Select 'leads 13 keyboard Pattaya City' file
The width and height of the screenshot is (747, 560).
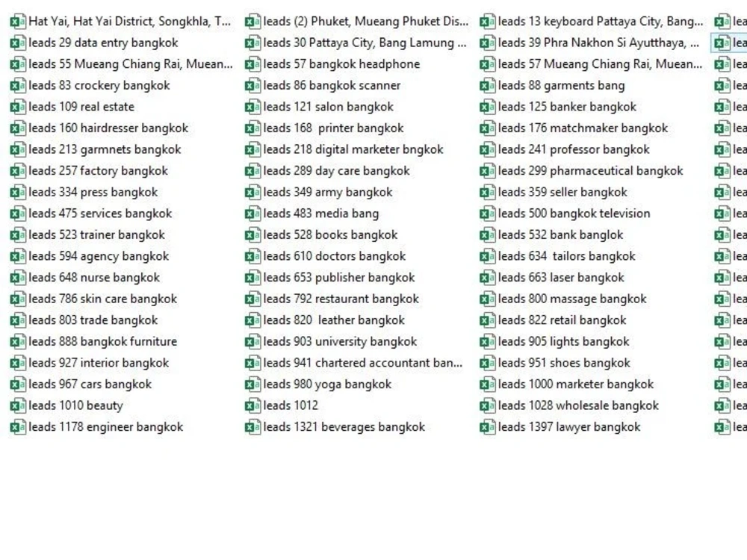tap(601, 22)
